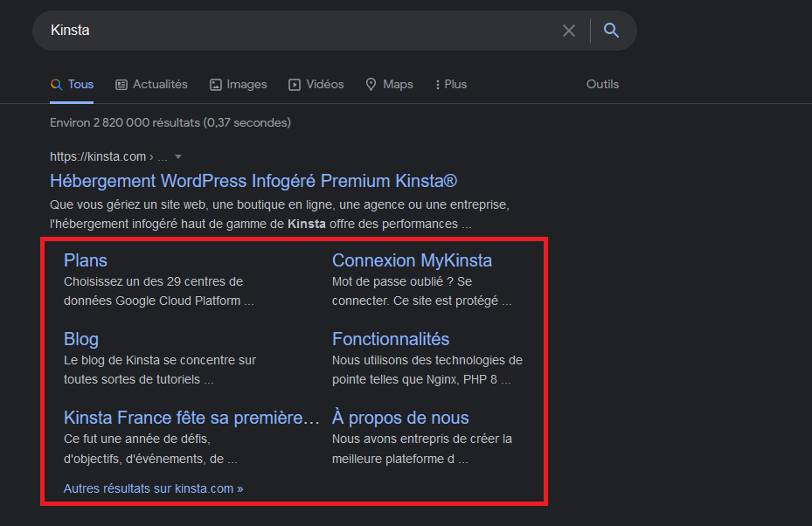Open the Fonctionnalités sitelink

tap(391, 339)
